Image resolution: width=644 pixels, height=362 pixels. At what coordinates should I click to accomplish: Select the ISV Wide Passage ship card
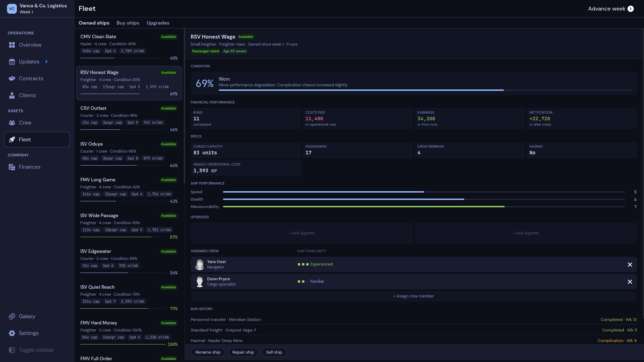(x=129, y=226)
